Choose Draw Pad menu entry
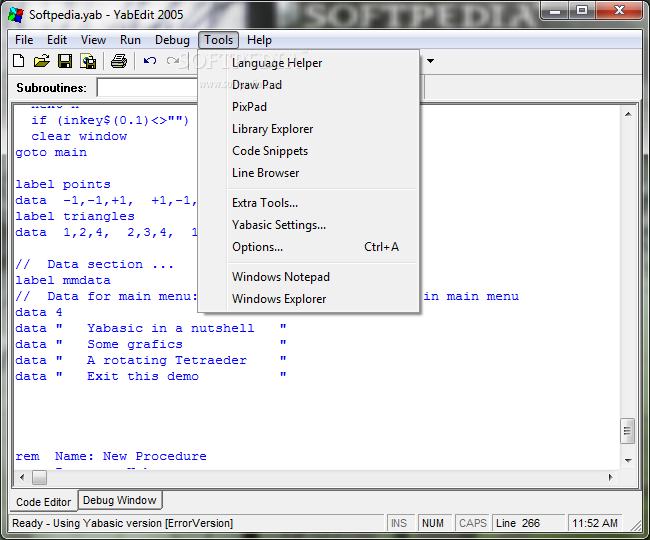 coord(309,85)
